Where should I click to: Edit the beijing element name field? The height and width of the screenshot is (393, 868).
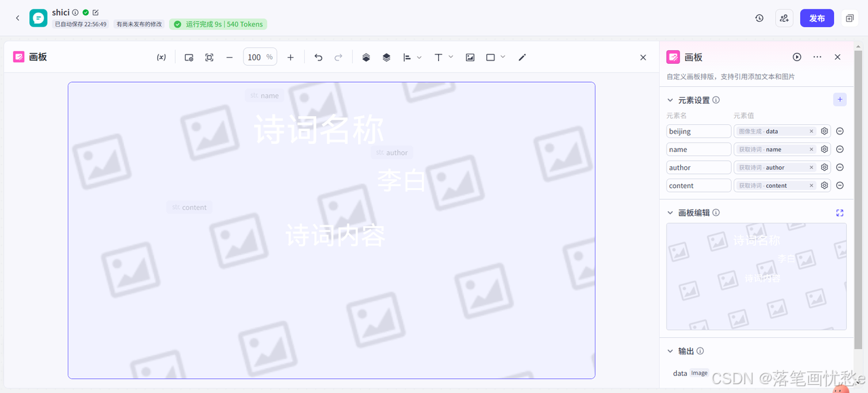pyautogui.click(x=698, y=131)
